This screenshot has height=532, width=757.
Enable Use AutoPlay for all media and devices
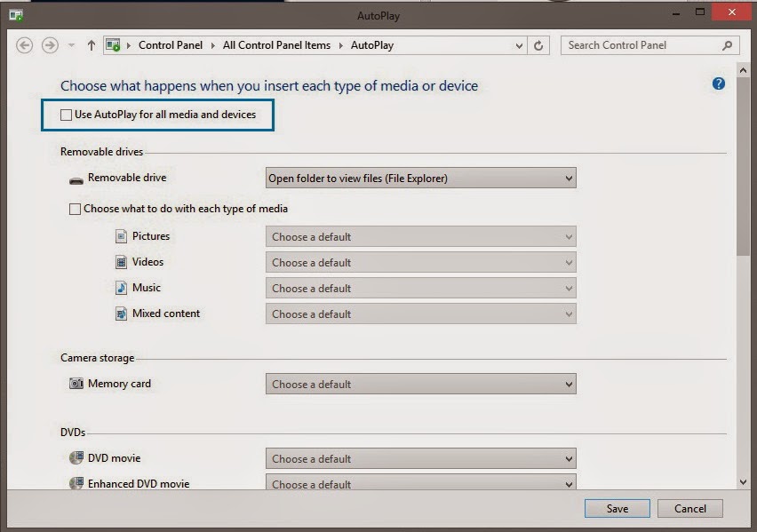click(x=66, y=115)
